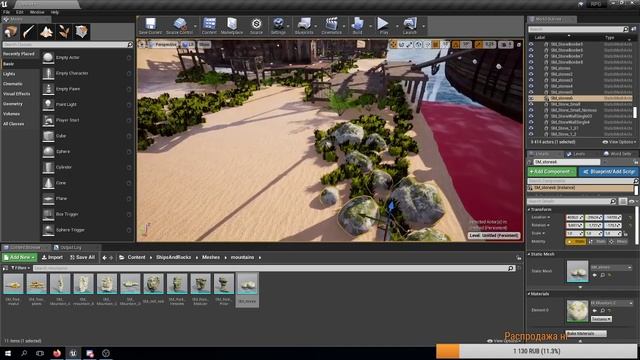Select the Sphere shape icon
This screenshot has width=640, height=360.
48,151
